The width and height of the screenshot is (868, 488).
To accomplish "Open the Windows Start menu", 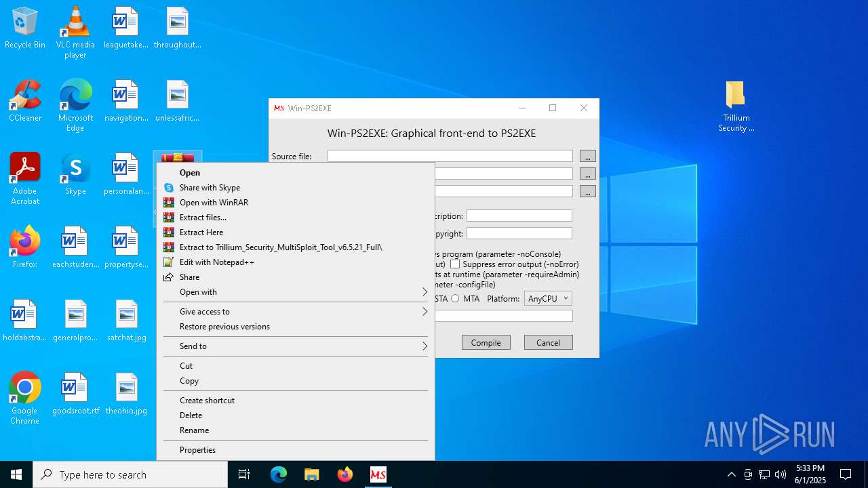I will [x=16, y=474].
